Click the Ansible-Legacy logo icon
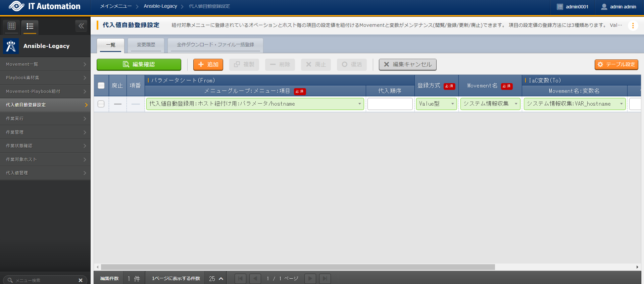 pyautogui.click(x=11, y=46)
